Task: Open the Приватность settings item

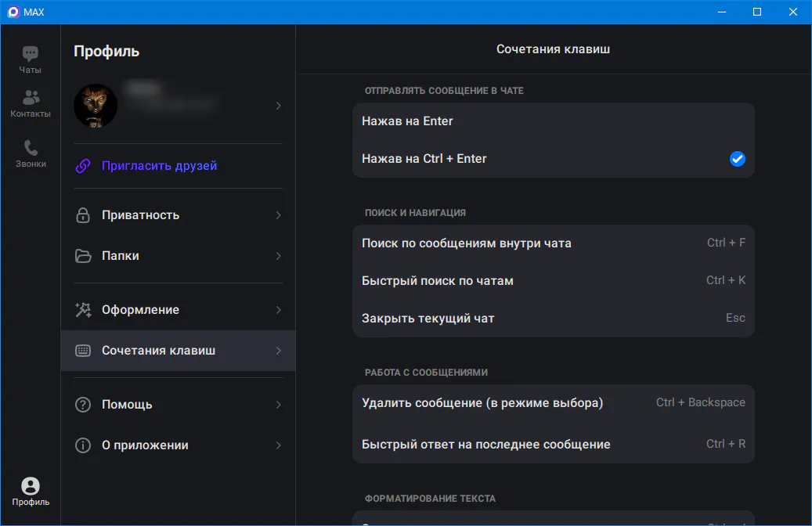Action: tap(179, 214)
